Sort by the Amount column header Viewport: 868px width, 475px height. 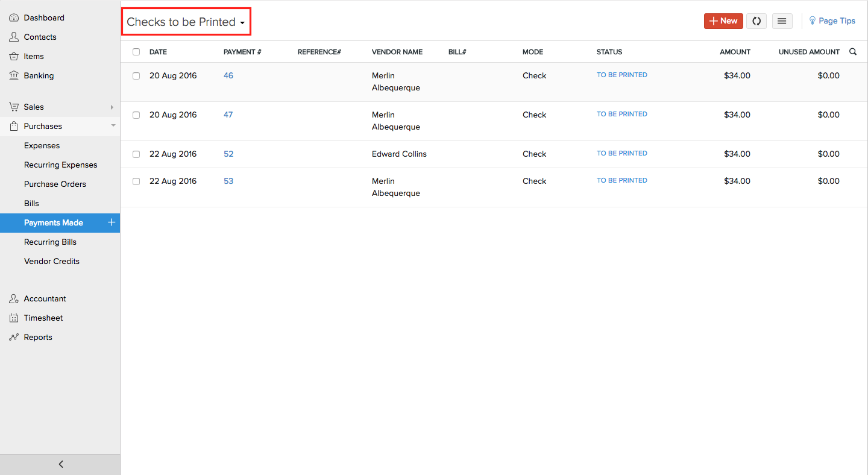click(735, 52)
